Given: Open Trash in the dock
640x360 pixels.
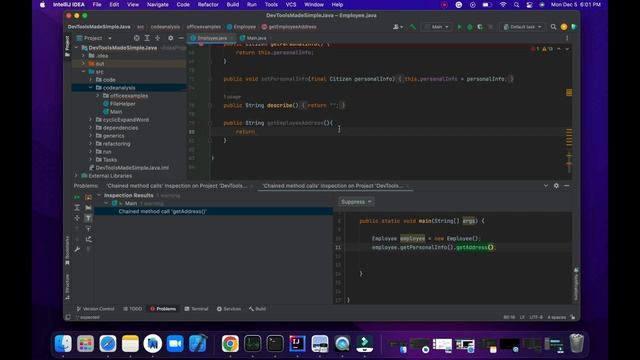Looking at the screenshot, I should [x=576, y=343].
